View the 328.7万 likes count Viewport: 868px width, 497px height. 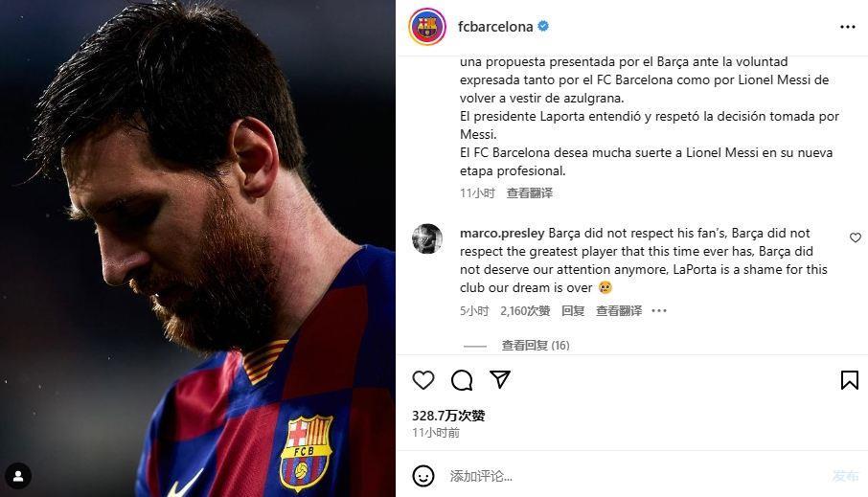coord(448,416)
